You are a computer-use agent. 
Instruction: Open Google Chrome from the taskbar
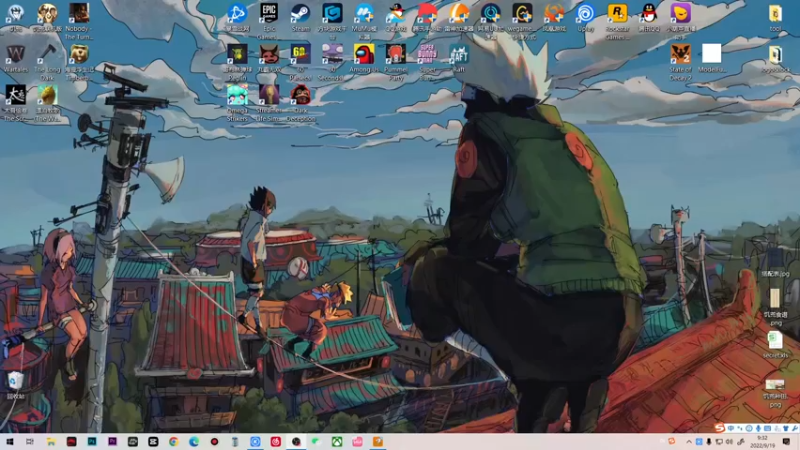click(173, 441)
